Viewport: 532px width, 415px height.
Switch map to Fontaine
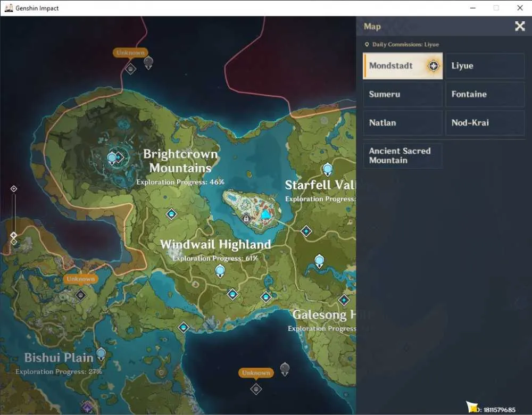click(x=485, y=94)
